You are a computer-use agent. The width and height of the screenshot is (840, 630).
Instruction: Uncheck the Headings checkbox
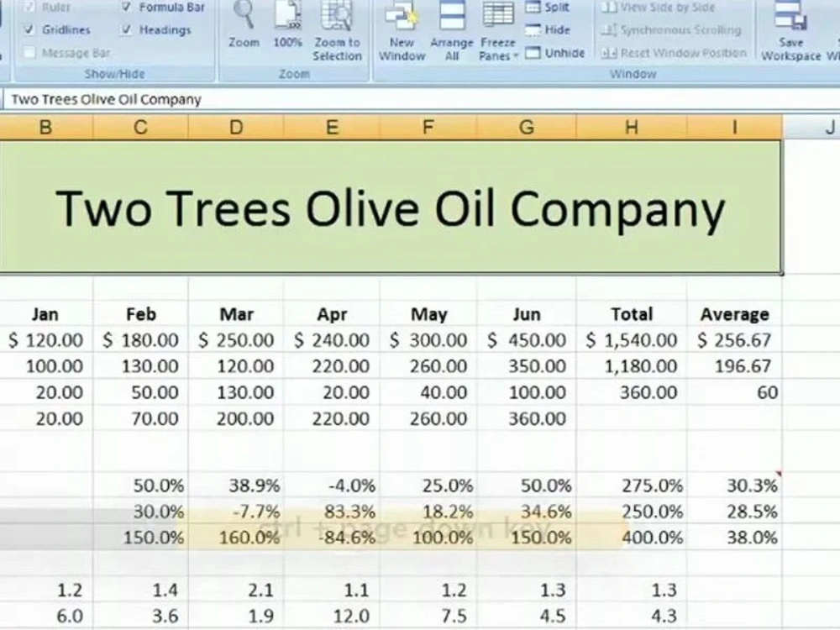point(127,30)
